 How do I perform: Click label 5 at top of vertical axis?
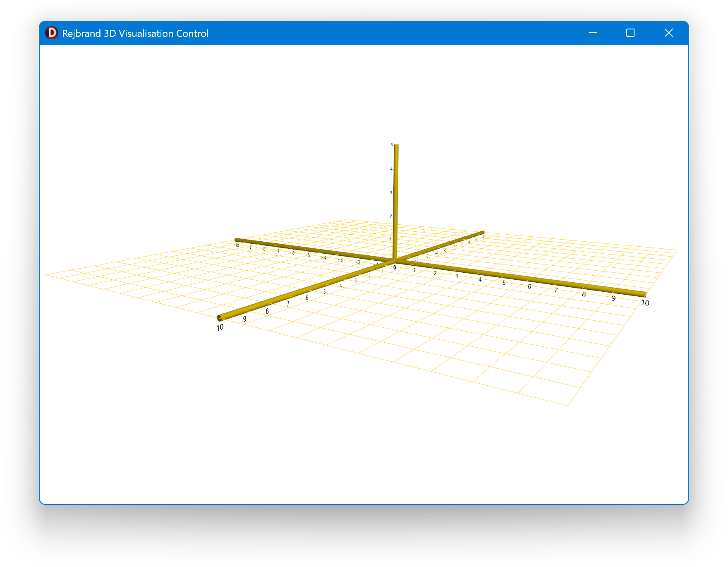(391, 145)
